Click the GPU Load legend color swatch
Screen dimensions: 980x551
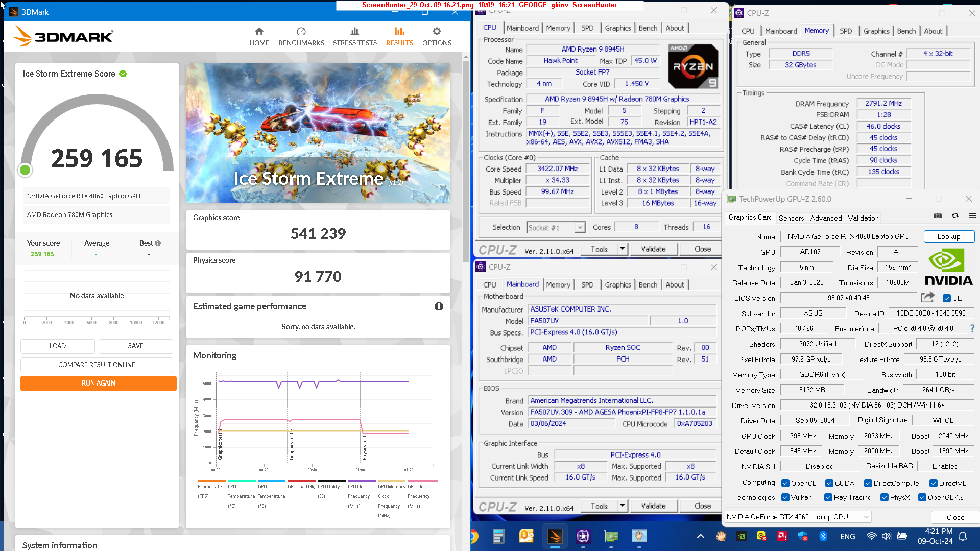(301, 481)
